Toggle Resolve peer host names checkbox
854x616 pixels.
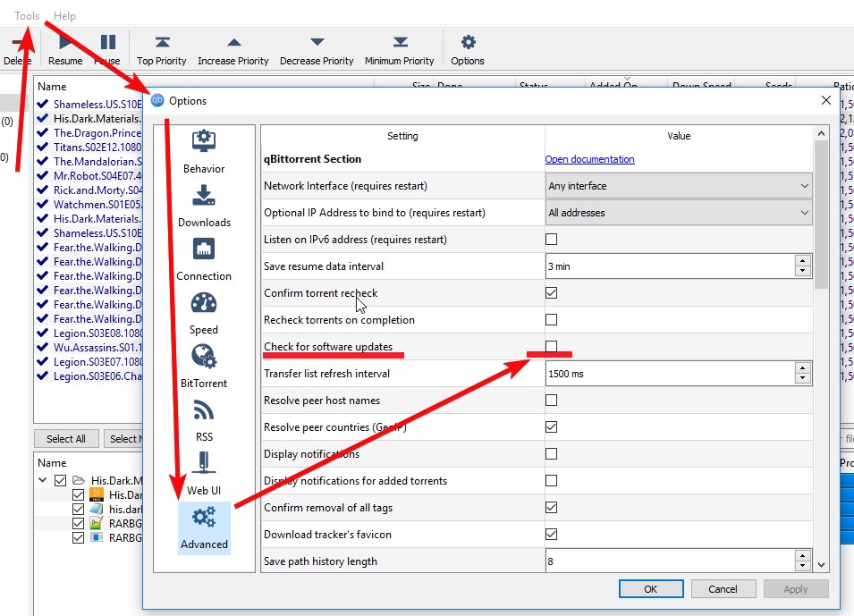click(x=551, y=401)
